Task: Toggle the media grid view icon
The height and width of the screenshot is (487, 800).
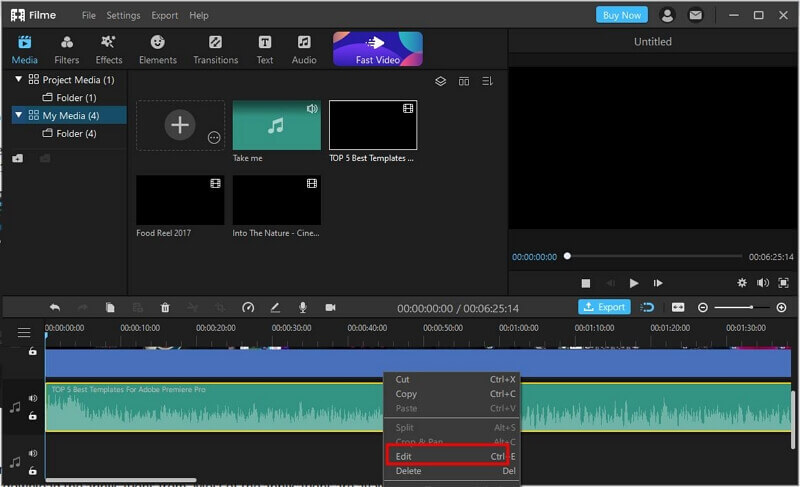Action: [464, 81]
